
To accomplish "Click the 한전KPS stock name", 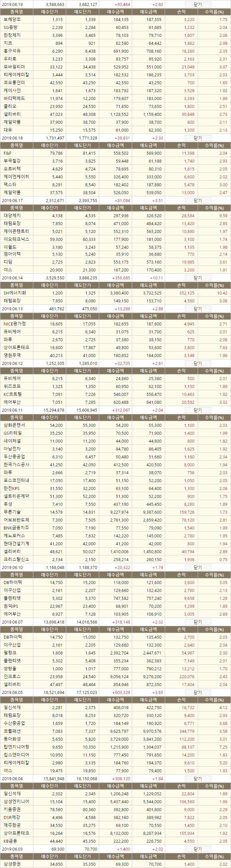I will [x=12, y=488].
